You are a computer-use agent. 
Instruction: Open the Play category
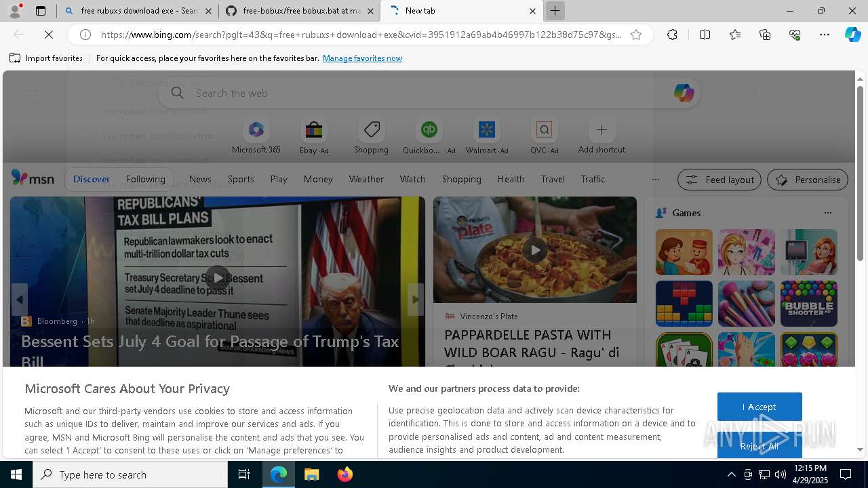(x=279, y=179)
